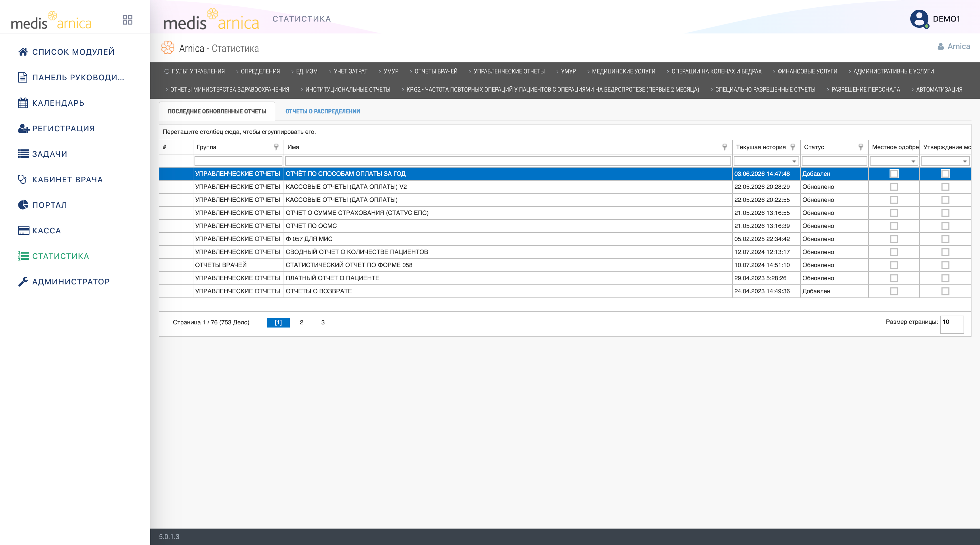
Task: Open the Календарь calendar icon
Action: click(x=23, y=103)
